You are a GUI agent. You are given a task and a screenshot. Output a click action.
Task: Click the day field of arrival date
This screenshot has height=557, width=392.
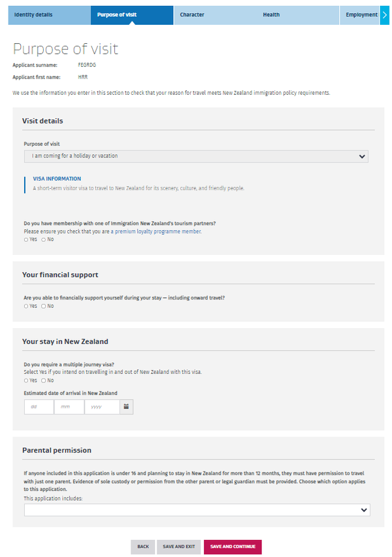[39, 407]
